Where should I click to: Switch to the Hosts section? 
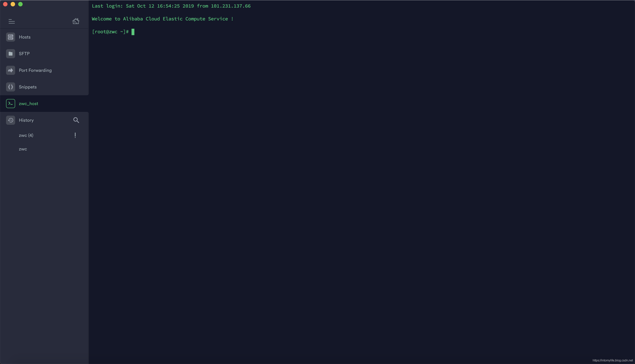44,37
